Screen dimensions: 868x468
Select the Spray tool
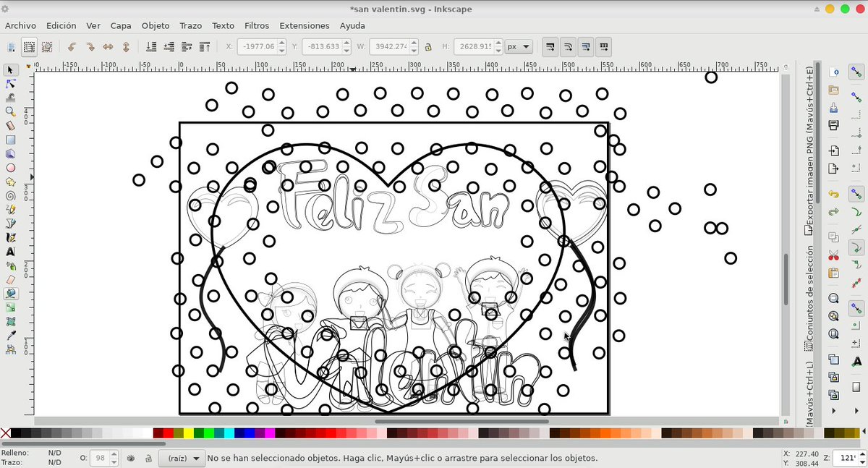pyautogui.click(x=11, y=265)
